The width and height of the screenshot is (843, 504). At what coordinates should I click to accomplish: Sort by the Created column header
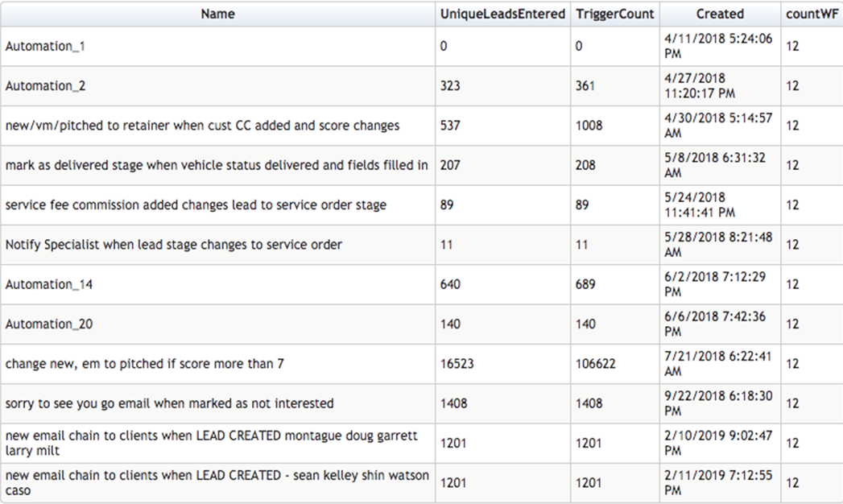(x=720, y=14)
